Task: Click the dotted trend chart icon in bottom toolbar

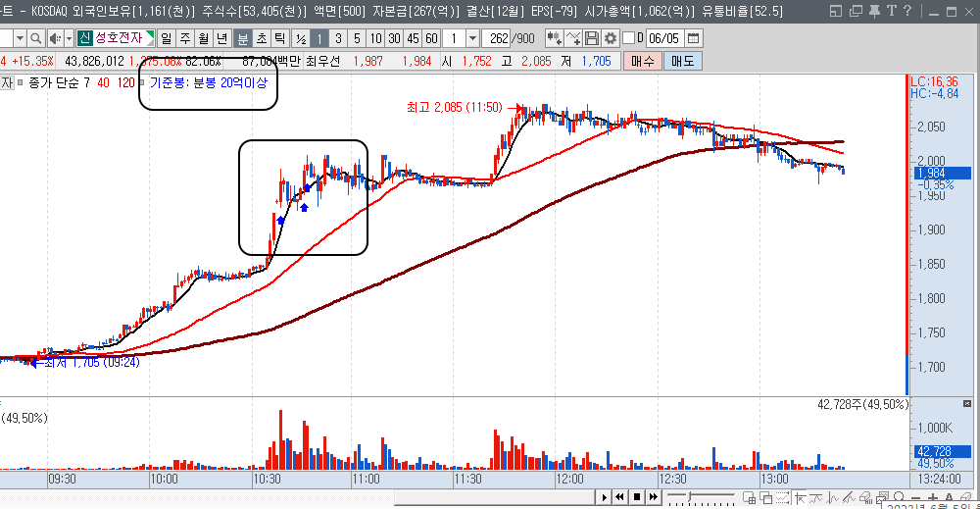Action: [x=782, y=498]
